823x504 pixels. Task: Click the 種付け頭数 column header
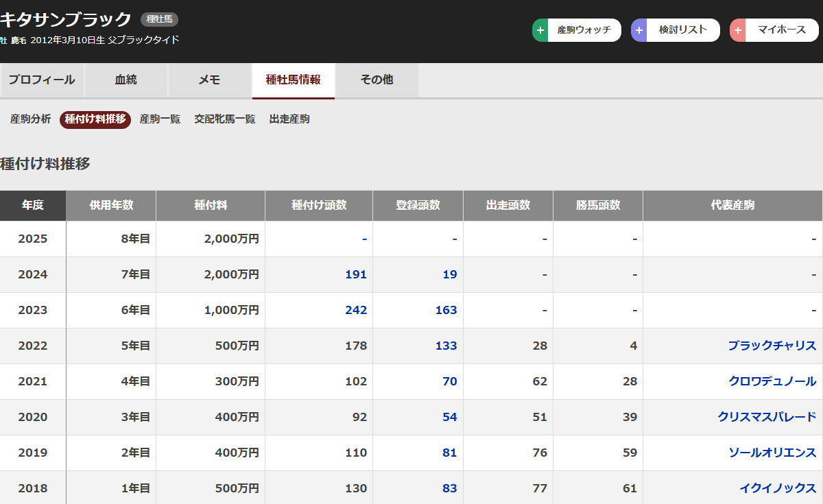(319, 206)
